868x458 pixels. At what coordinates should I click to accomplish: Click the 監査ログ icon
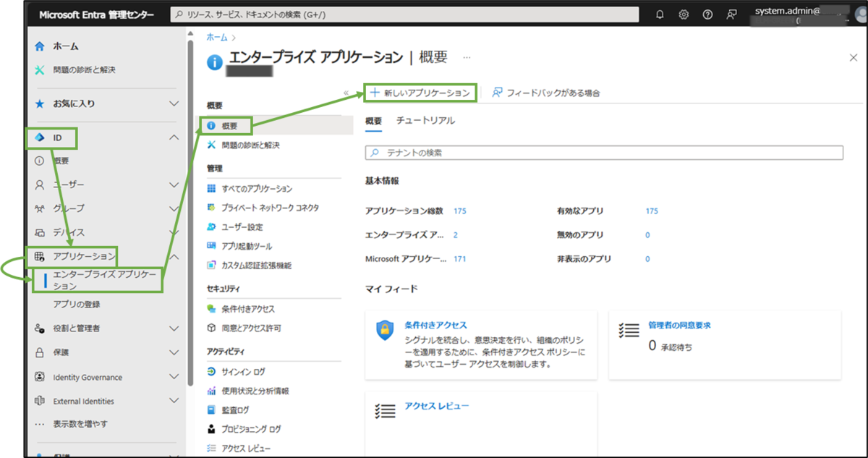[x=211, y=410]
